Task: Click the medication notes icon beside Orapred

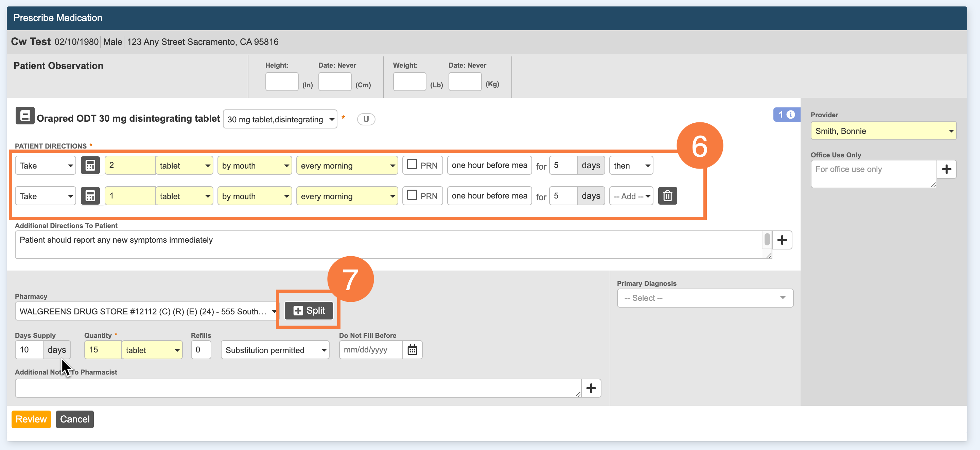Action: coord(25,116)
